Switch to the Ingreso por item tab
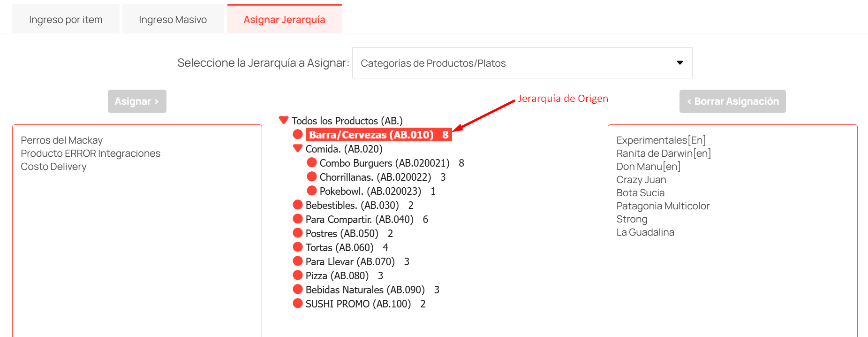Image resolution: width=868 pixels, height=337 pixels. 66,20
